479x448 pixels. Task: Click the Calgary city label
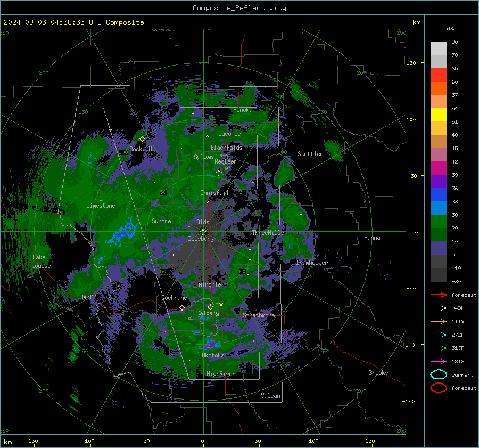[208, 313]
